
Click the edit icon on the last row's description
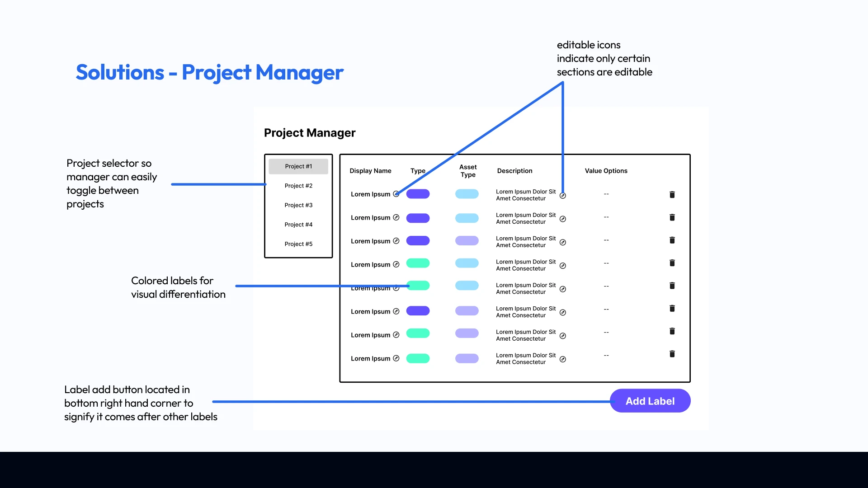pos(563,359)
